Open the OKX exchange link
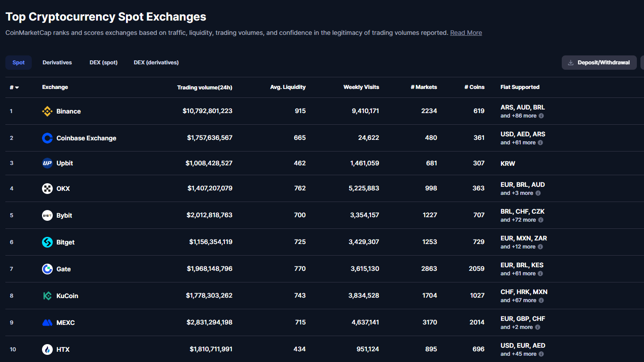 pos(63,189)
